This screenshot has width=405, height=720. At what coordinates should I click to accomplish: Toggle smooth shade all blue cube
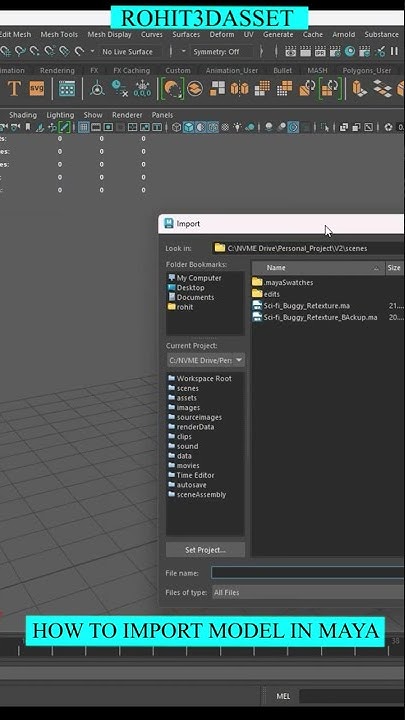coord(188,127)
